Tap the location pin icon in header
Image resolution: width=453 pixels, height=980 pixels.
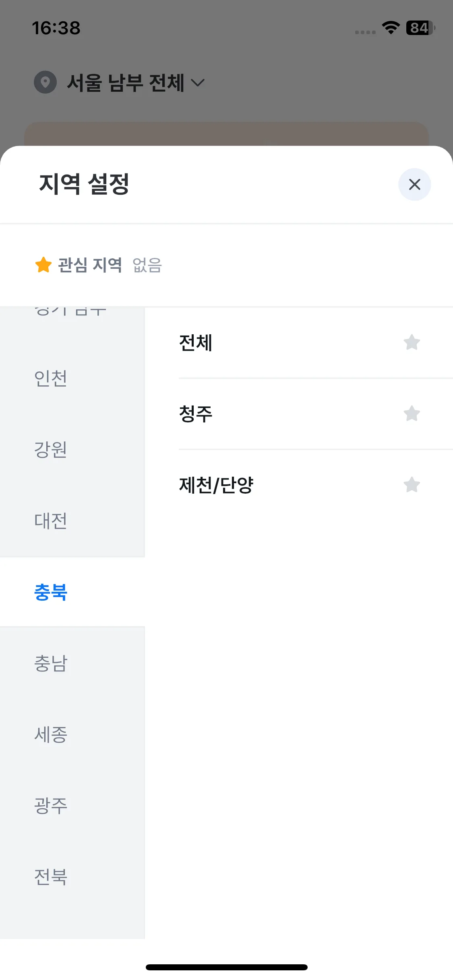pyautogui.click(x=45, y=82)
